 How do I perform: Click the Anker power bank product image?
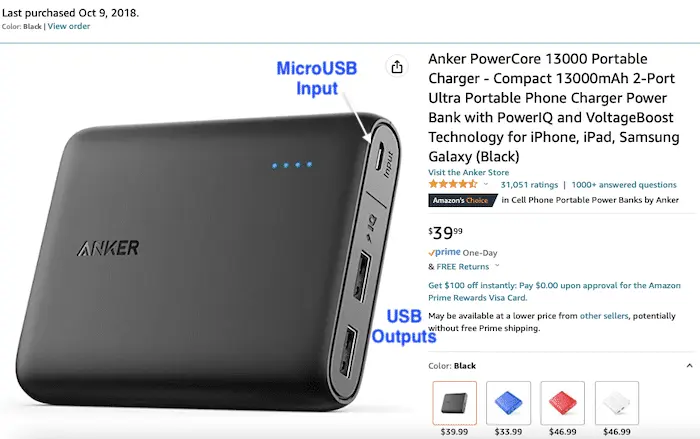[209, 261]
